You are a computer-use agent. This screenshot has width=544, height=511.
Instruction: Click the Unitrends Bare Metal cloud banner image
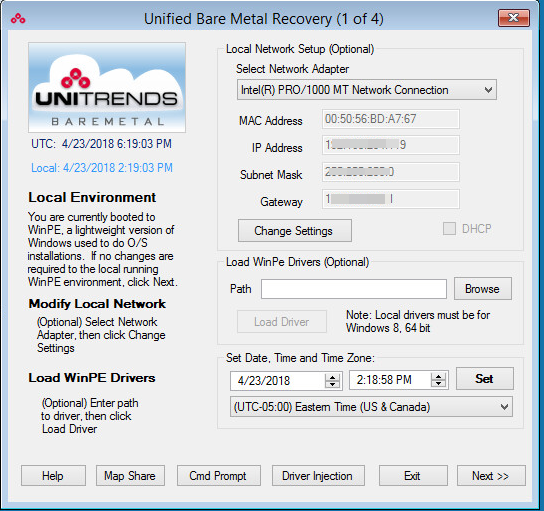[x=107, y=87]
